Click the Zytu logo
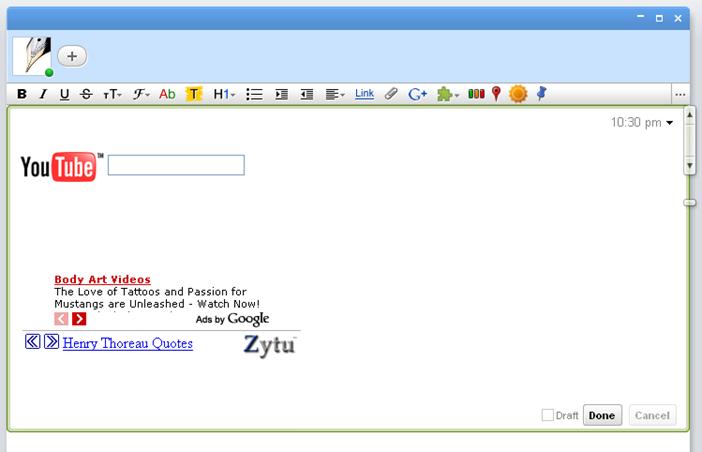702x452 pixels. 270,345
